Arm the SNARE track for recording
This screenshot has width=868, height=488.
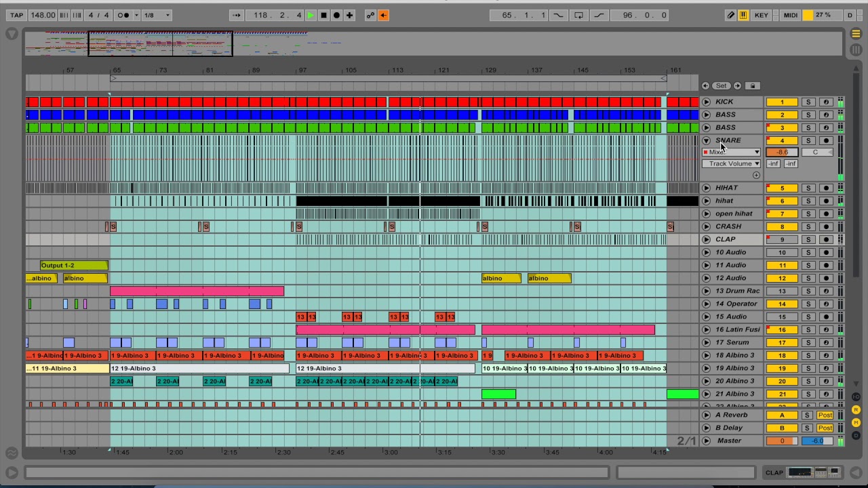(x=826, y=140)
